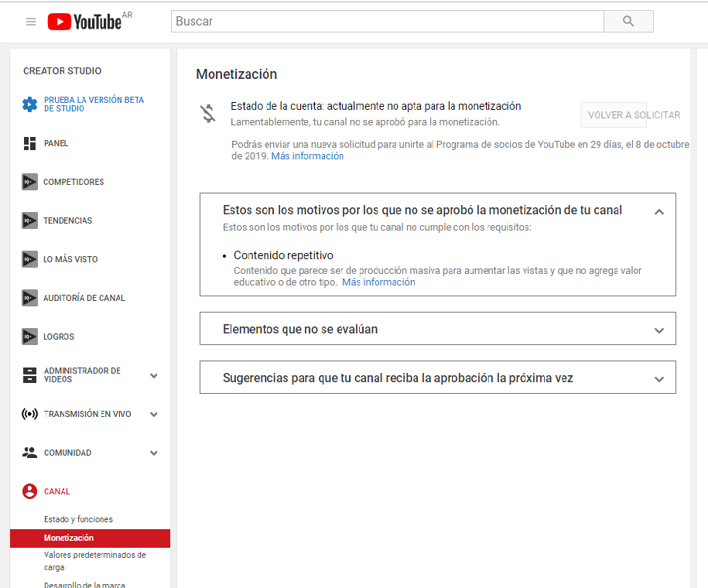Open Auditoría de canal menu item

pos(84,298)
